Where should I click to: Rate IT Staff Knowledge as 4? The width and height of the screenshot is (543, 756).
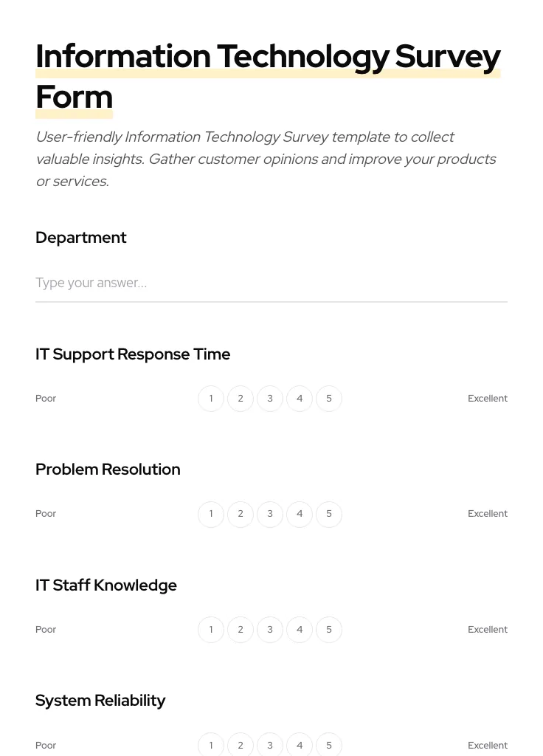300,629
